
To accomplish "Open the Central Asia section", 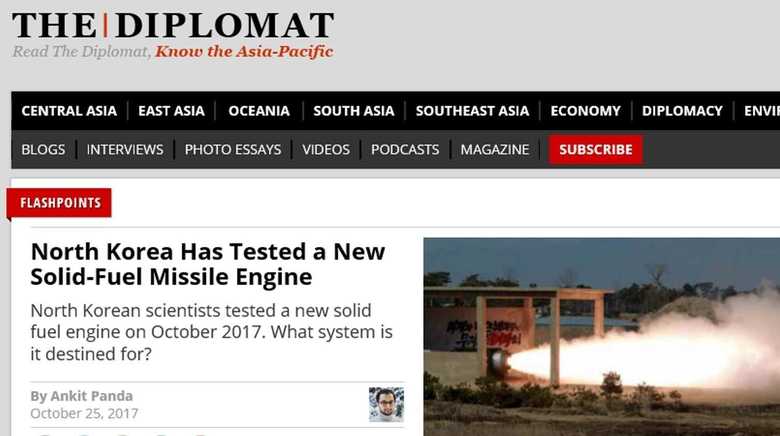I will pos(69,110).
